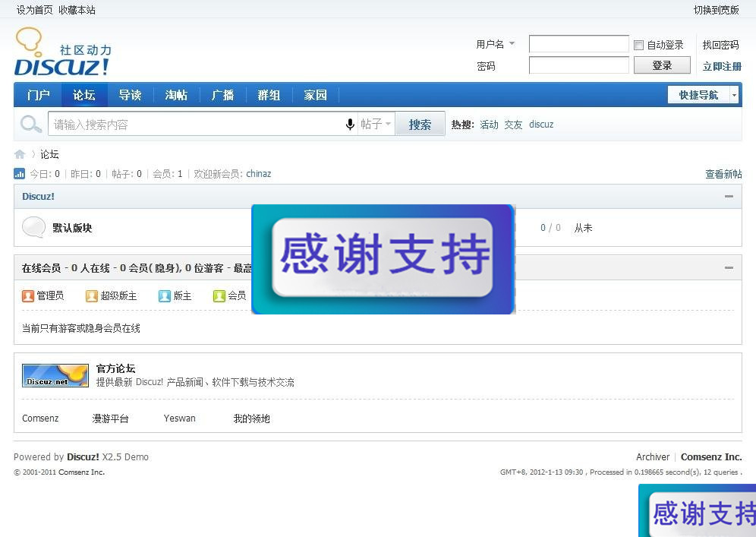Open the 帖子 search type dropdown
Viewport: 756px width, 537px height.
376,124
